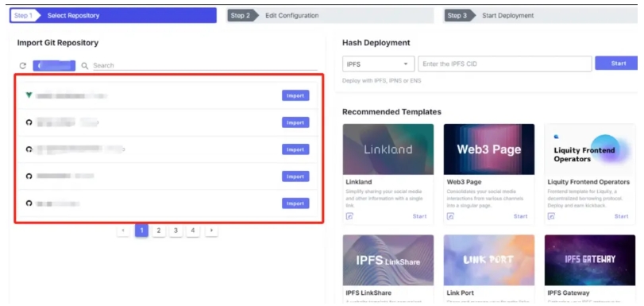Click the search magnifier icon
The height and width of the screenshot is (306, 644).
pyautogui.click(x=85, y=66)
